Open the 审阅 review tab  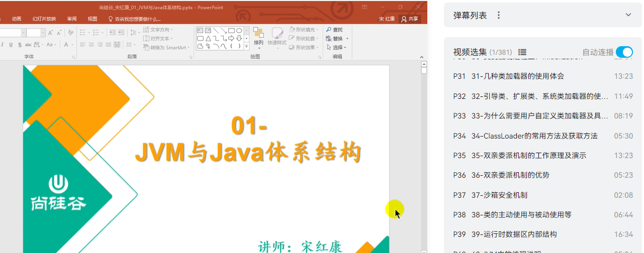coord(72,19)
